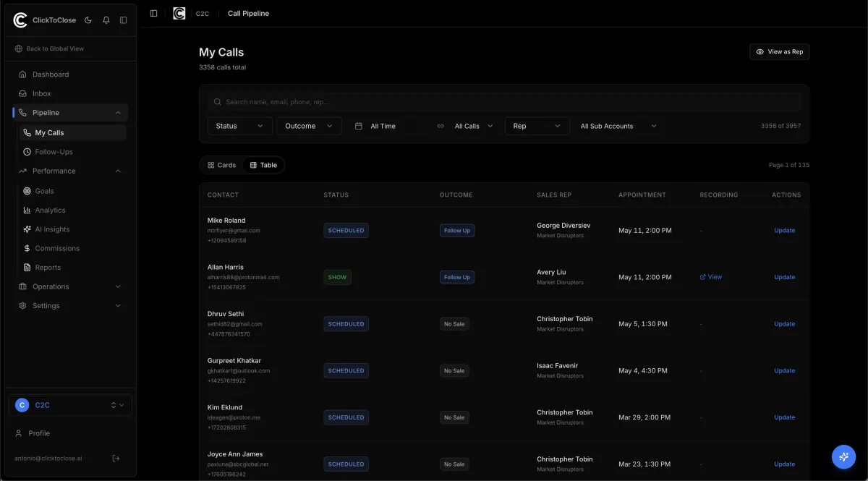Click the search magnifier icon
Screen dimensions: 868x481
tap(218, 102)
